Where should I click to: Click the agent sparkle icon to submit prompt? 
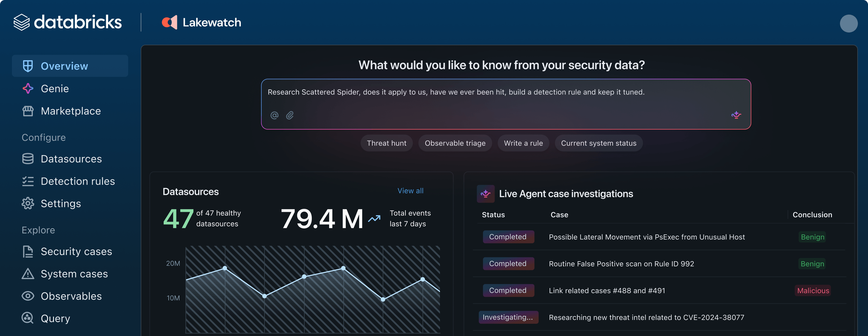click(x=736, y=115)
